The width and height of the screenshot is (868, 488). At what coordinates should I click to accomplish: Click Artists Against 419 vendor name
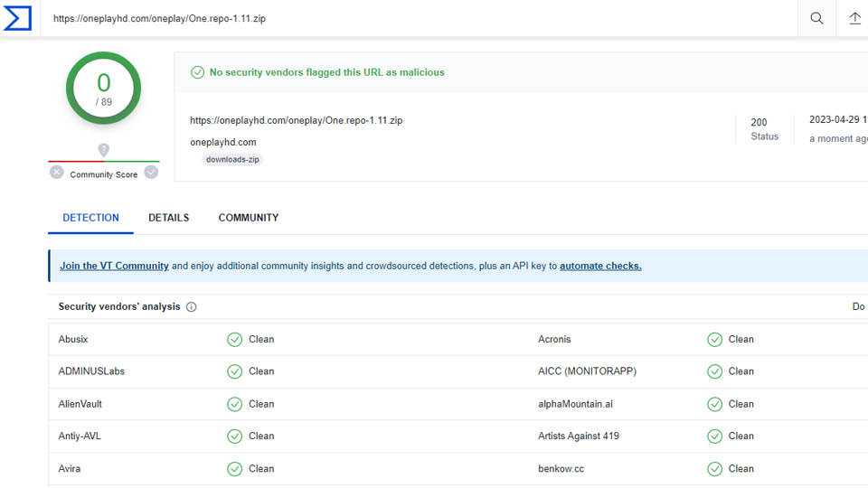coord(579,436)
